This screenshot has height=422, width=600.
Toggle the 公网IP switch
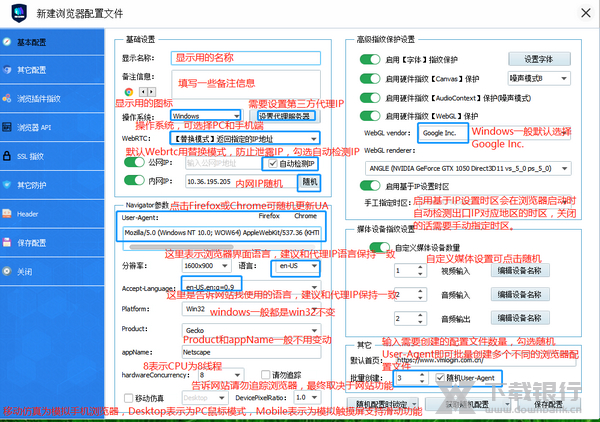coord(134,162)
